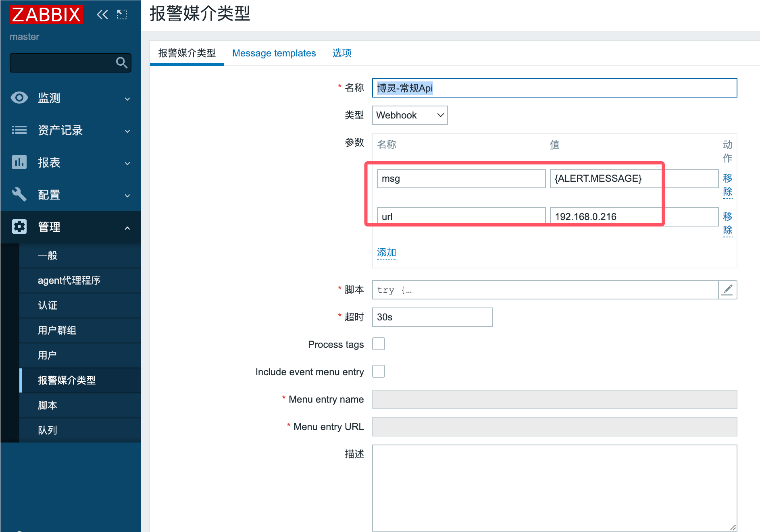Select the 报警媒介类型 tab
This screenshot has height=532, width=760.
187,53
